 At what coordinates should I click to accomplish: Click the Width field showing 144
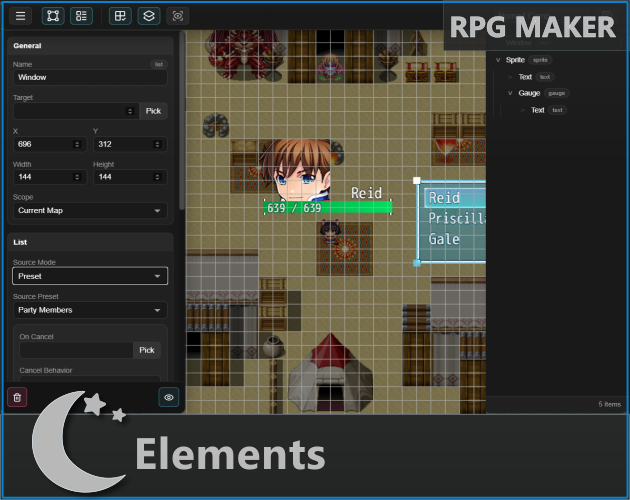pyautogui.click(x=50, y=177)
